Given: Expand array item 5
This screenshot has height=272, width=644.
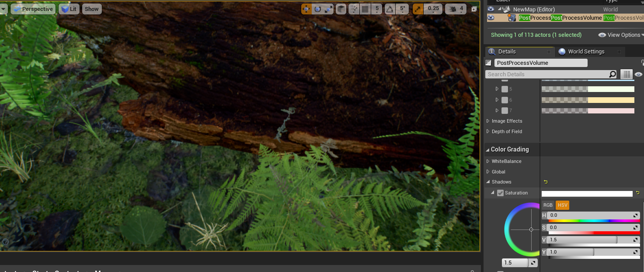Looking at the screenshot, I should pyautogui.click(x=497, y=88).
